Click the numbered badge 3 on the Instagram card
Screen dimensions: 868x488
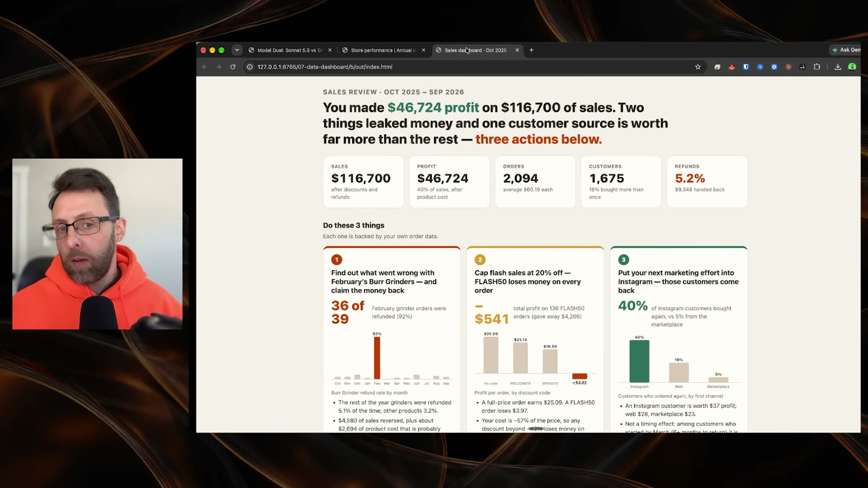pyautogui.click(x=623, y=260)
